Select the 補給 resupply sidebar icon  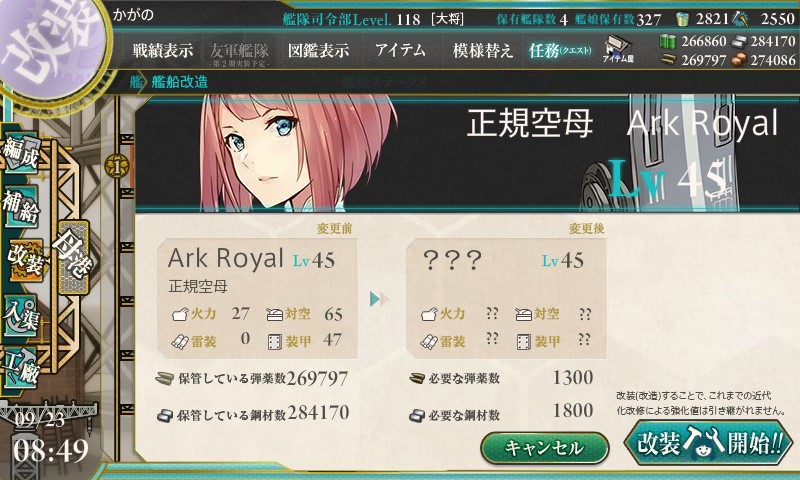(21, 206)
